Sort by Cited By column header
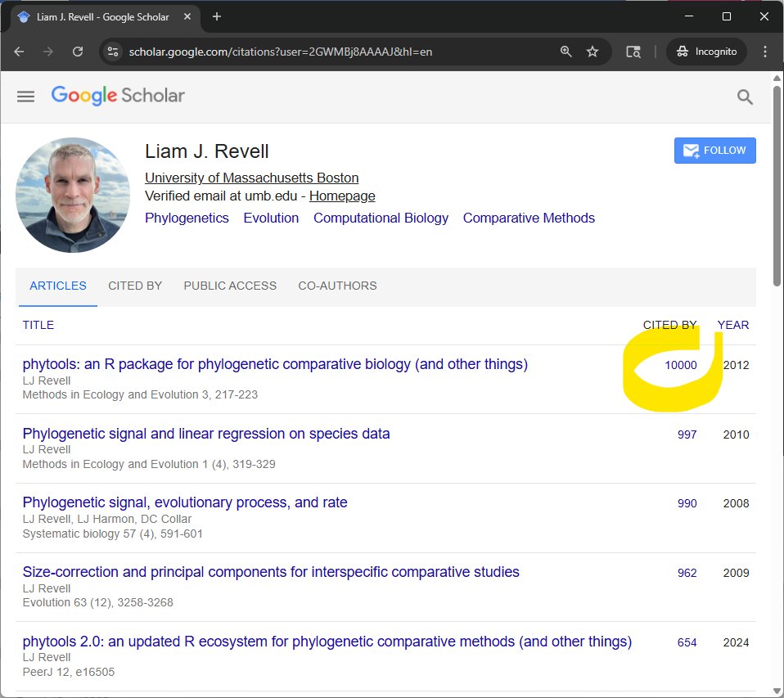The image size is (784, 698). (x=669, y=325)
